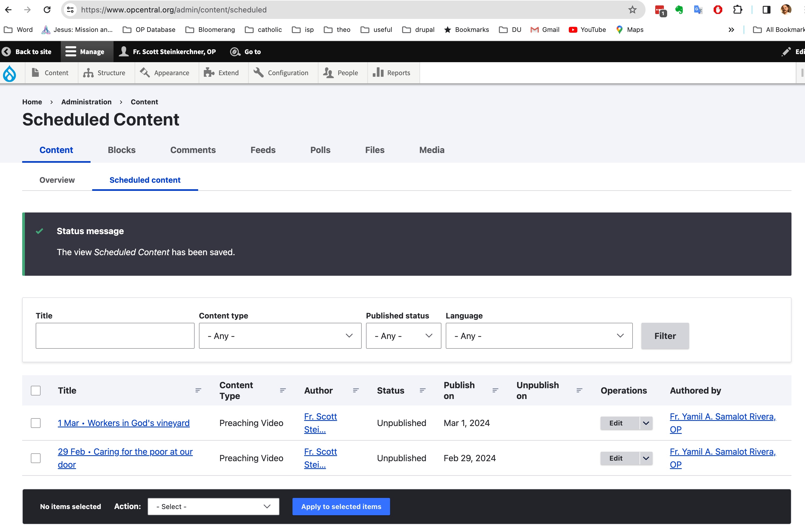Tick the Caring for the poor row checkbox
805x532 pixels.
[x=36, y=458]
